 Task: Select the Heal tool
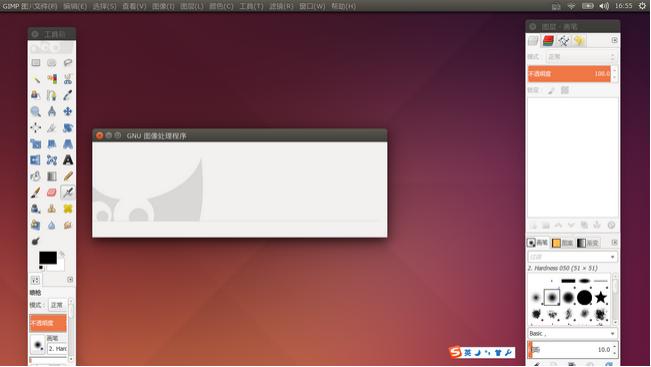68,208
